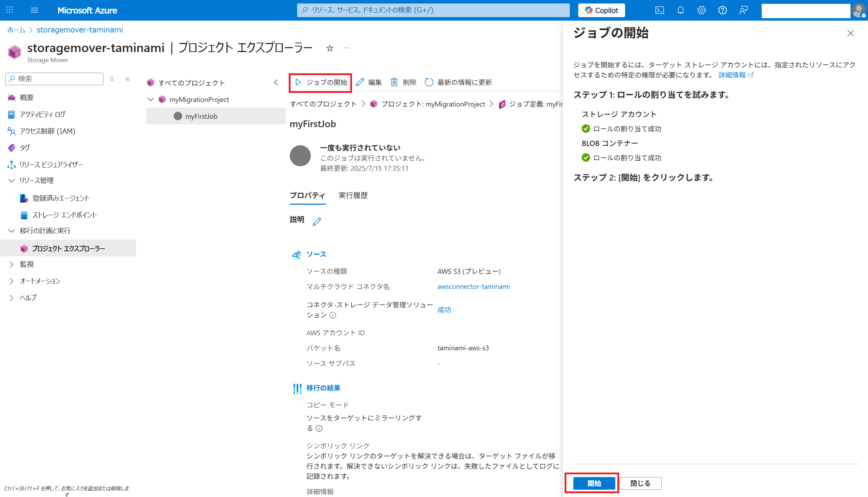
Task: Open the portal hamburger menu
Action: 35,10
